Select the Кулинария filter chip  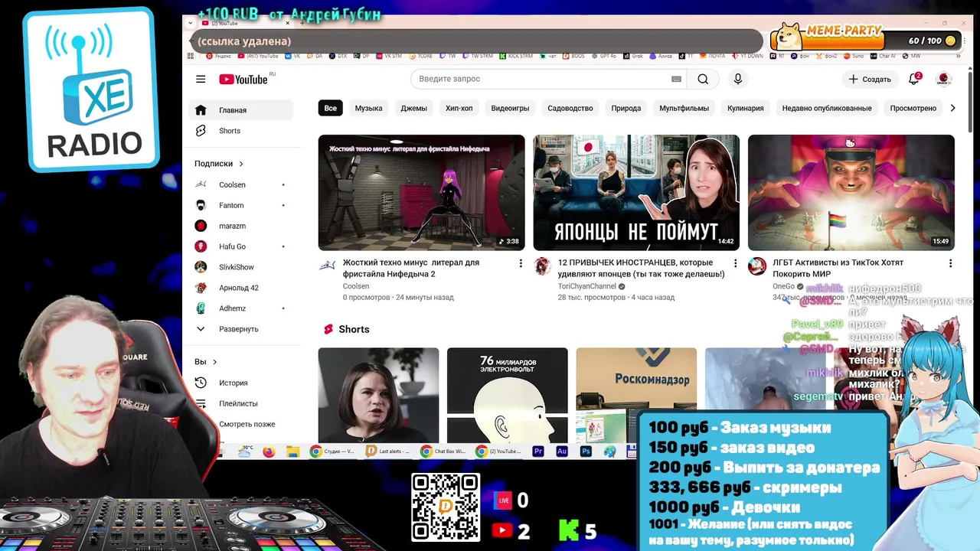point(746,109)
